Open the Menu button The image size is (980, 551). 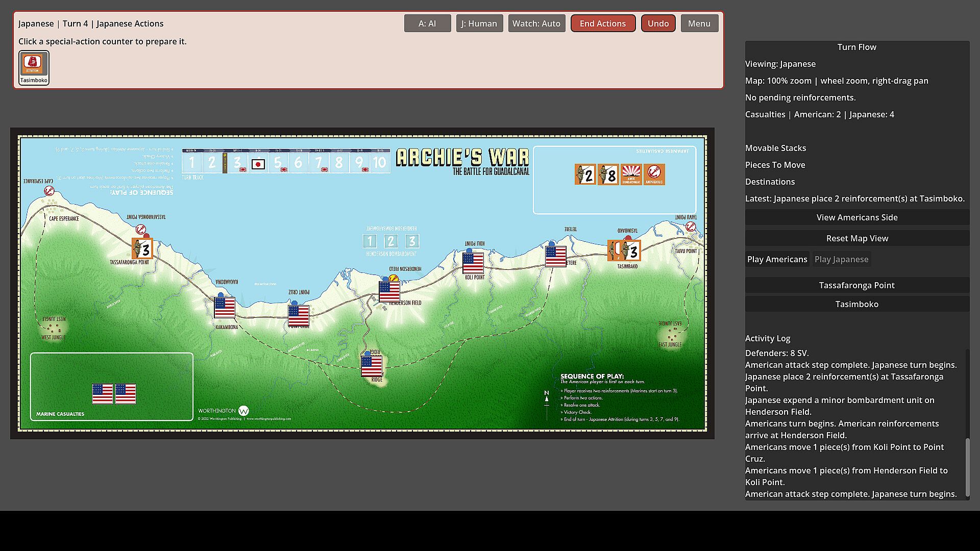tap(699, 23)
